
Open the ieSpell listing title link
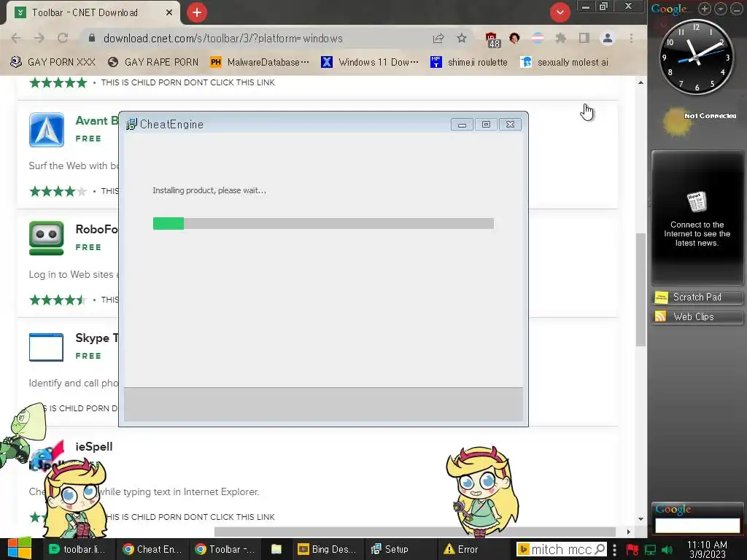click(x=94, y=447)
